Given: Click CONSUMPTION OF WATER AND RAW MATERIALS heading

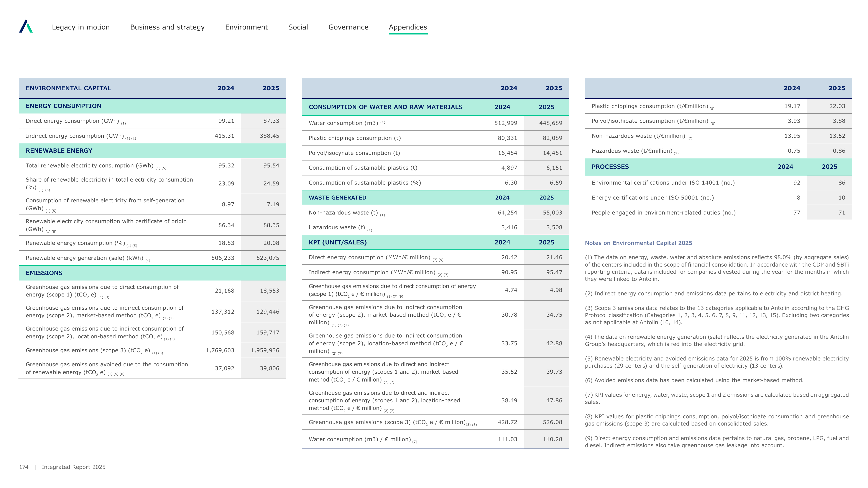Looking at the screenshot, I should coord(385,107).
